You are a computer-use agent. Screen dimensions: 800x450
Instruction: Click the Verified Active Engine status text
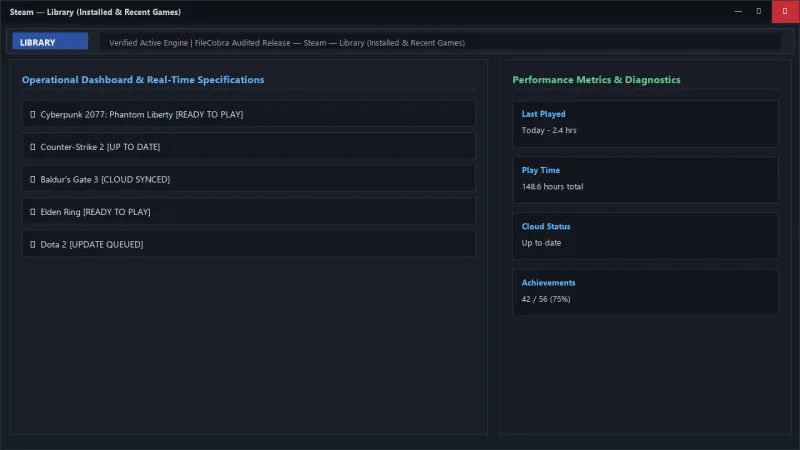point(287,43)
